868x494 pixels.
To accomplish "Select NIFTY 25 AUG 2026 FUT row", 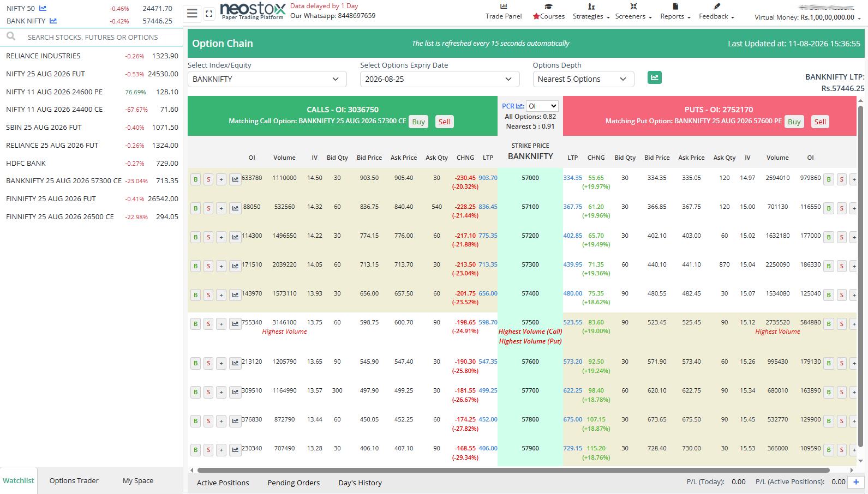I will (92, 74).
